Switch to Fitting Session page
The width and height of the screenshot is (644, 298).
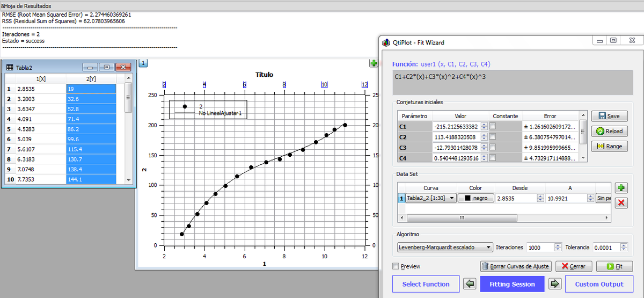coord(512,284)
